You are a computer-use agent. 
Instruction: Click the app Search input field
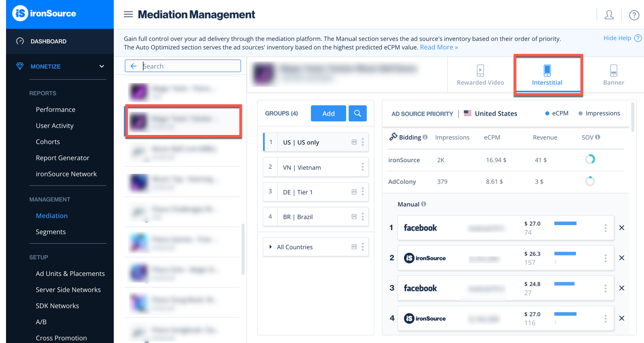coord(190,66)
